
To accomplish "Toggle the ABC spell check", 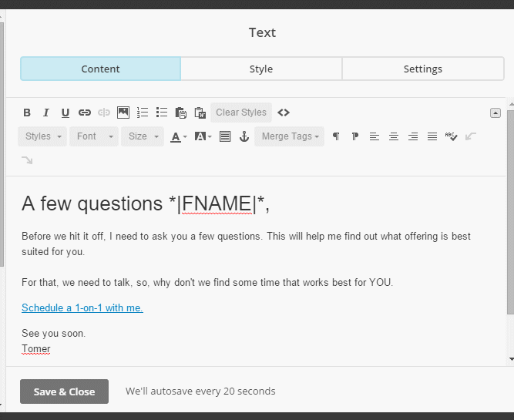I will 452,136.
